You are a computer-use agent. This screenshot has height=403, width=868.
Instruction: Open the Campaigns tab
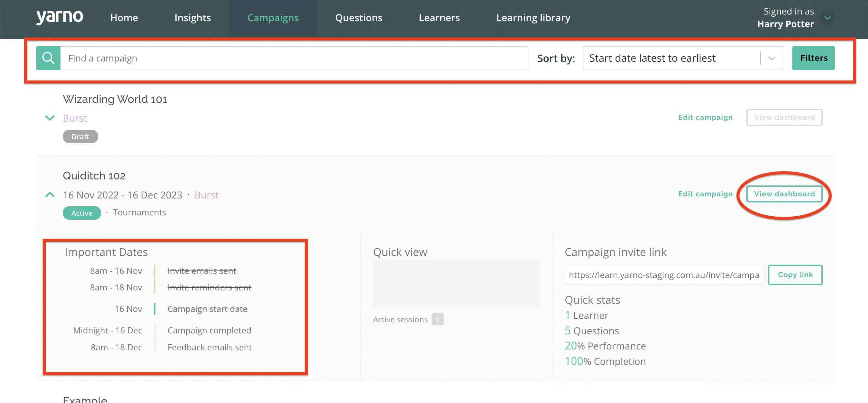273,18
